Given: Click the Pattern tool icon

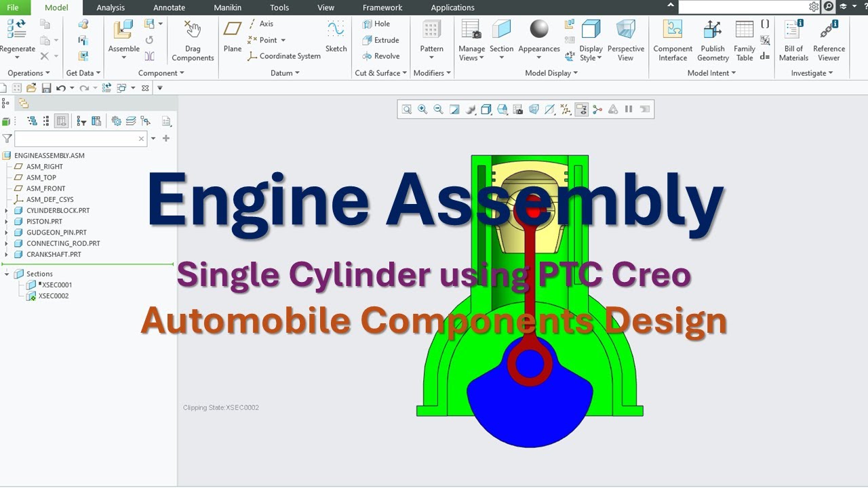Looking at the screenshot, I should coord(431,30).
